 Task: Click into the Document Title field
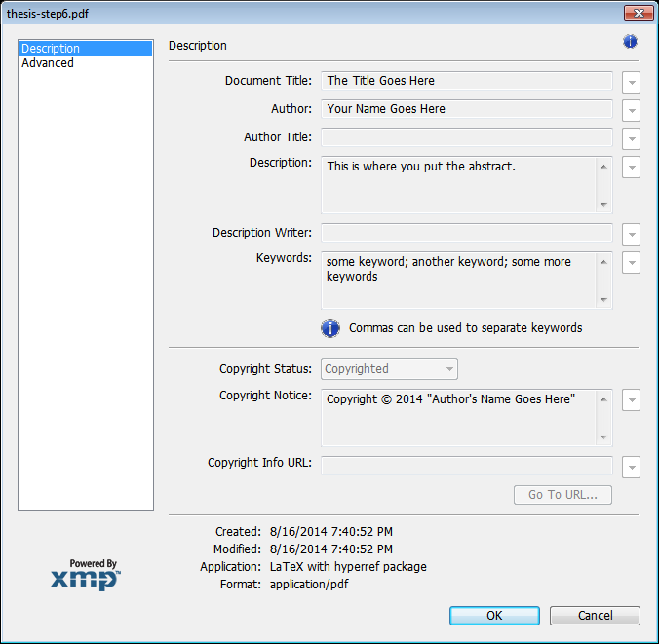tap(466, 81)
